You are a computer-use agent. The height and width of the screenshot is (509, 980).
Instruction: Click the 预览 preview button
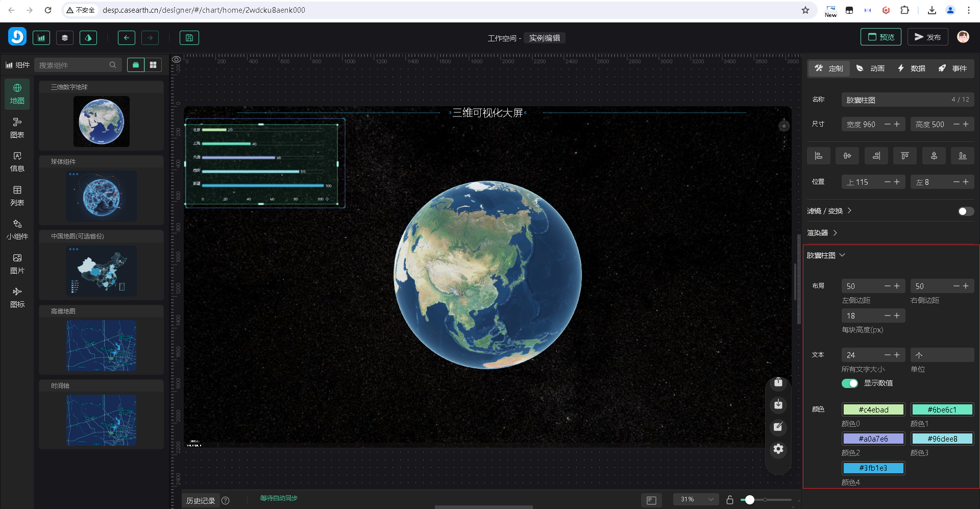coord(881,37)
